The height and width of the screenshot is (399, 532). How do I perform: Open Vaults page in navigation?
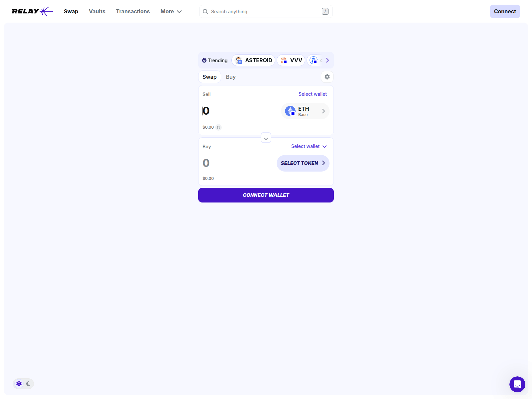tap(97, 11)
